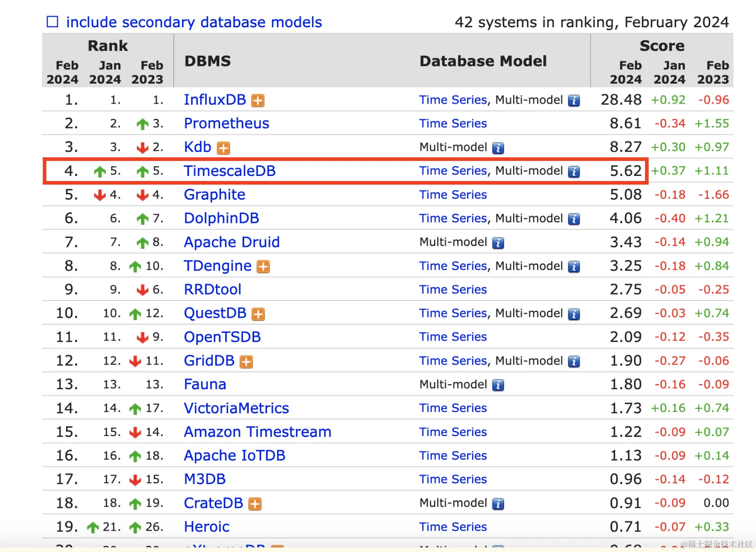
Task: Click Time Series link in TimescaleDB row
Action: tap(453, 171)
